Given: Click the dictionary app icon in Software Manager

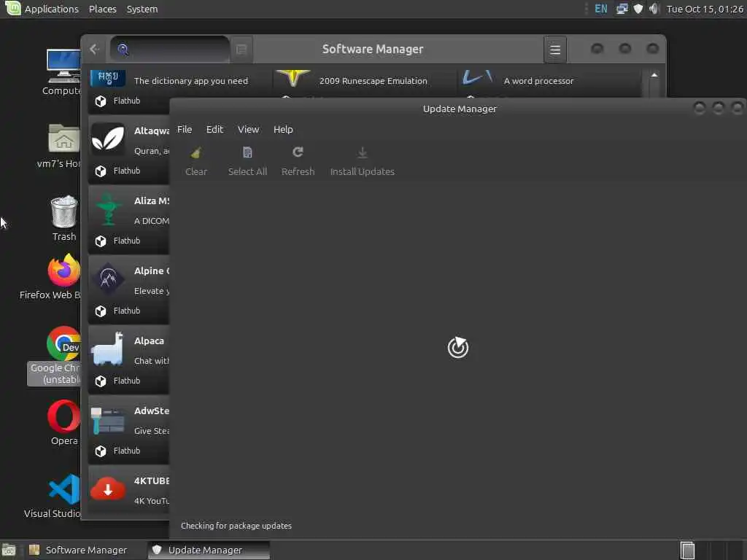Looking at the screenshot, I should click(x=108, y=77).
